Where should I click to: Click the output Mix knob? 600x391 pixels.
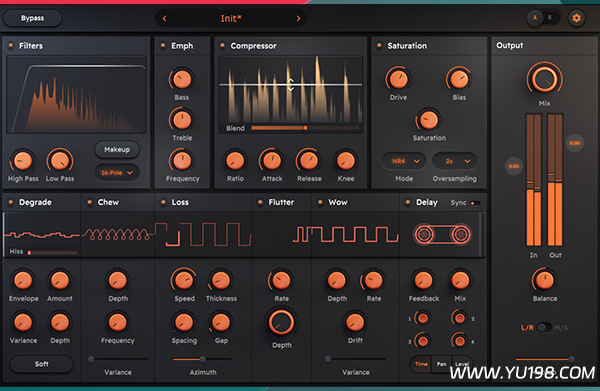coord(544,79)
